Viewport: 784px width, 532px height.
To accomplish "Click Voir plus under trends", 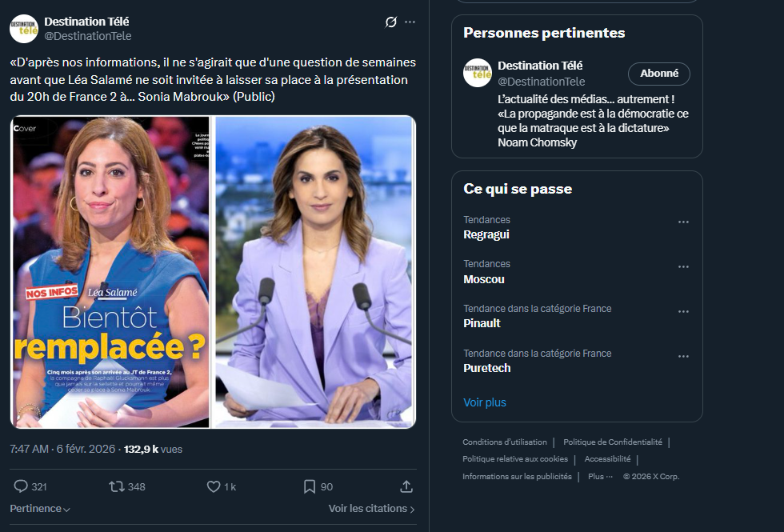I will tap(485, 402).
